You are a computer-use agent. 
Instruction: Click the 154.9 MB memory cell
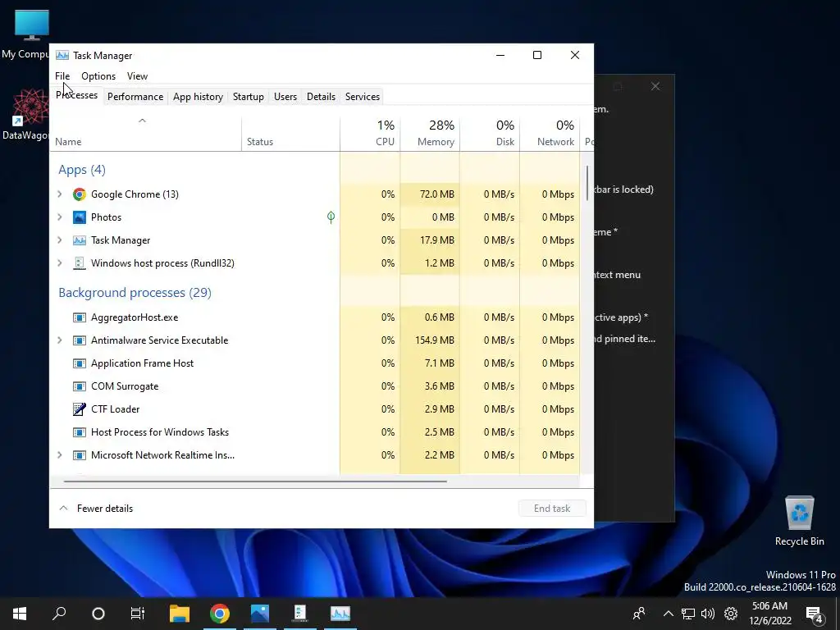tap(430, 340)
